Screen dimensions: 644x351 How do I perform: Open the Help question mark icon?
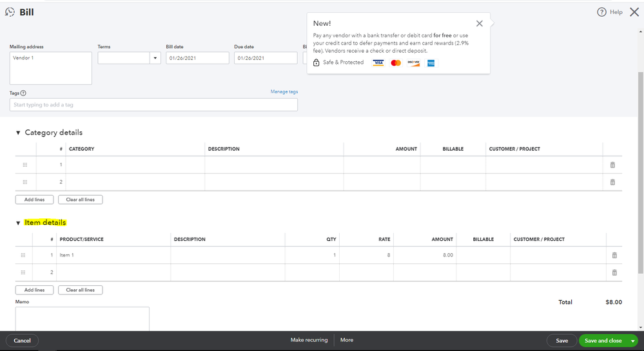click(x=601, y=12)
